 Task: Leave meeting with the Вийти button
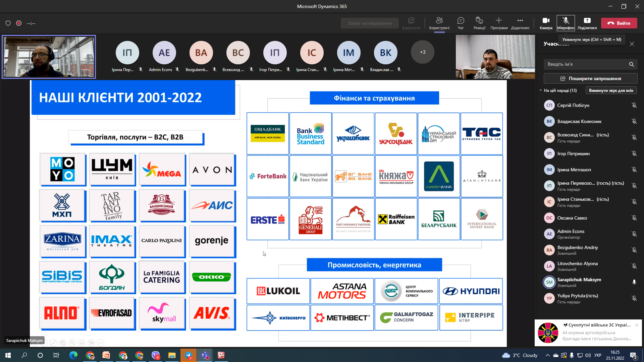point(619,23)
